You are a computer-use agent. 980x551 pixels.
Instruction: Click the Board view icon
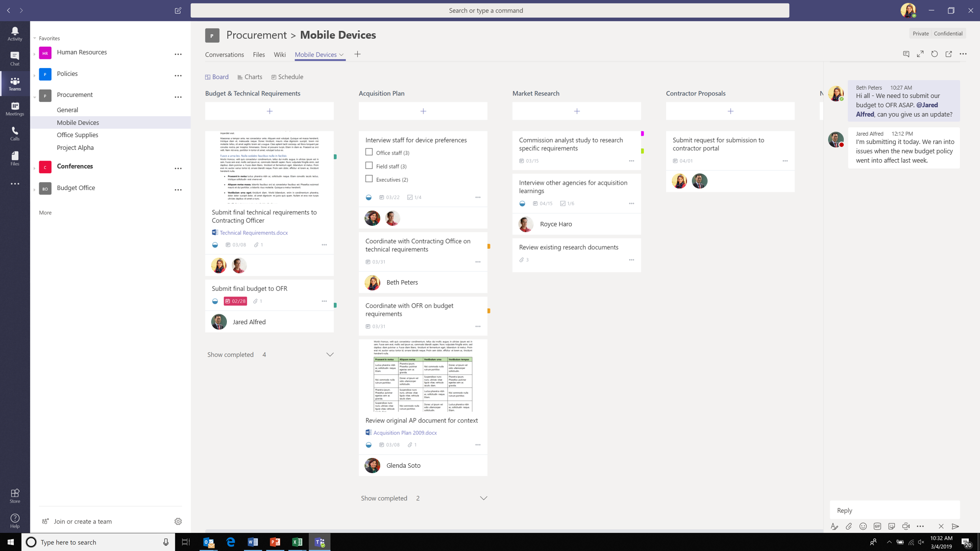tap(207, 77)
